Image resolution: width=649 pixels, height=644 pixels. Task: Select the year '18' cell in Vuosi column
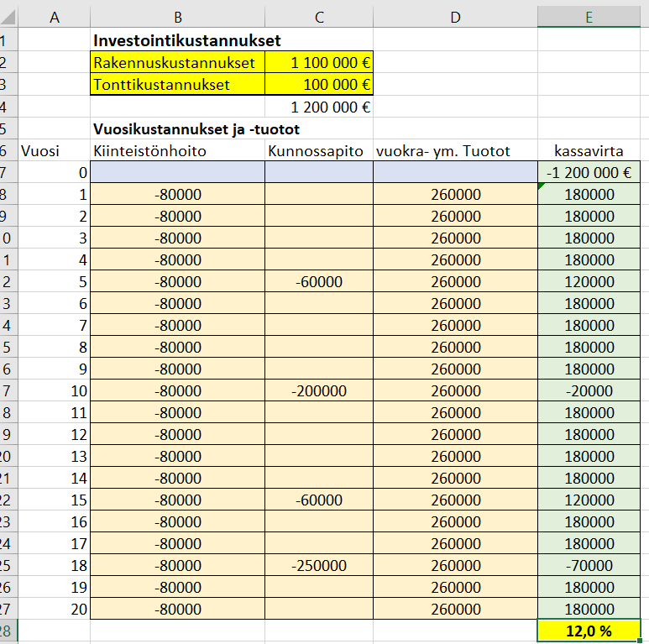pyautogui.click(x=55, y=565)
